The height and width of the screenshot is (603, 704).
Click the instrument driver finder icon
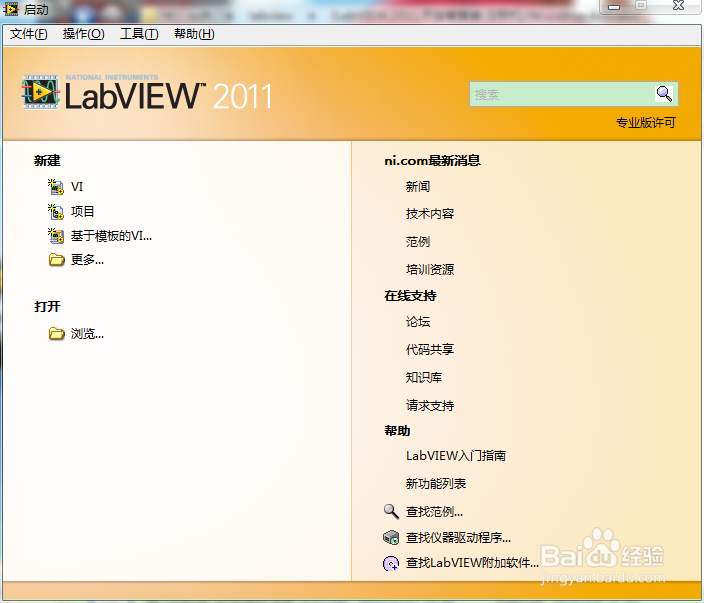pos(391,537)
